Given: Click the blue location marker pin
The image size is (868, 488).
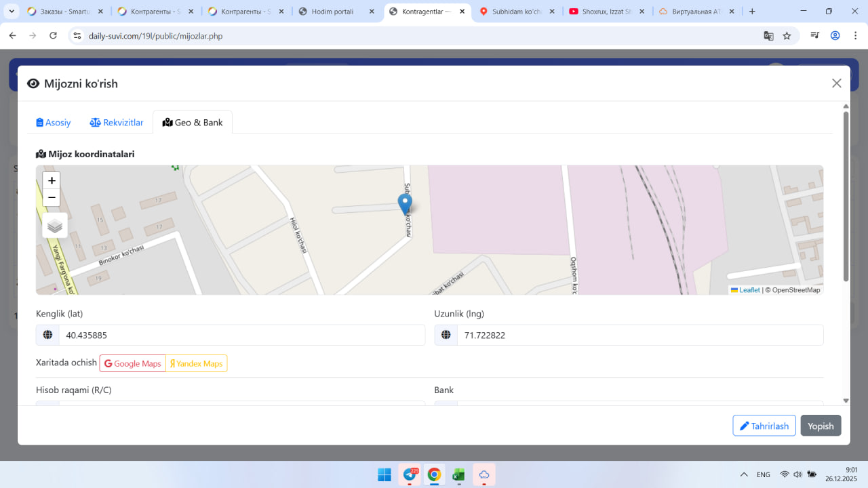Looking at the screenshot, I should pyautogui.click(x=405, y=203).
